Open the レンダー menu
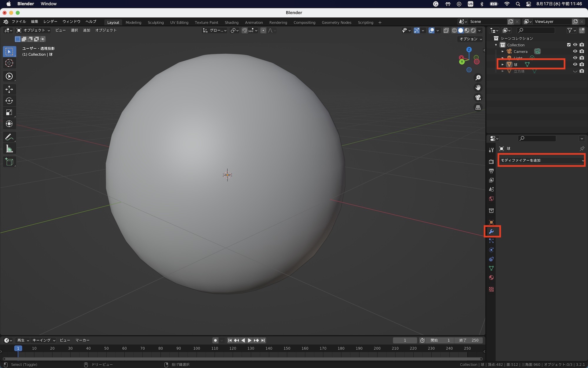This screenshot has width=588, height=368. point(50,22)
